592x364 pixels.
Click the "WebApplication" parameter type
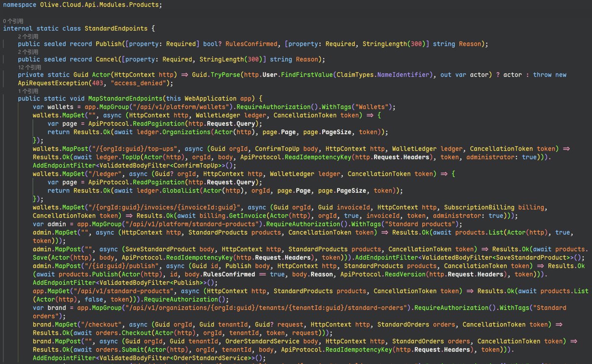coord(210,98)
